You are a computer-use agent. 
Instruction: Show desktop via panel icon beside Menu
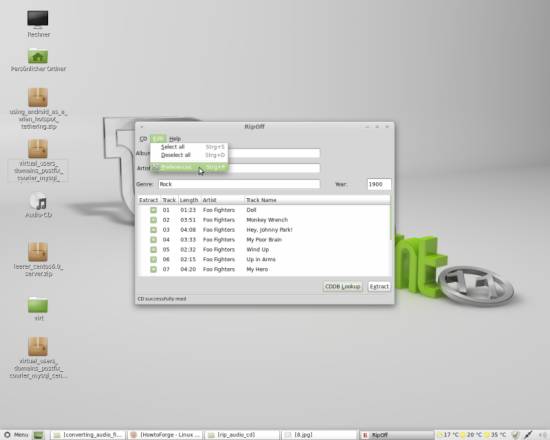coord(39,435)
